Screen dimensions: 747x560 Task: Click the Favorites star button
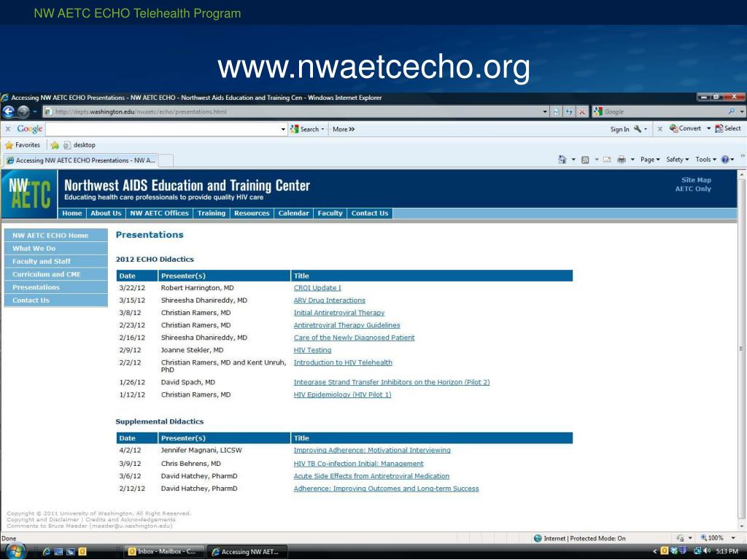(x=23, y=145)
